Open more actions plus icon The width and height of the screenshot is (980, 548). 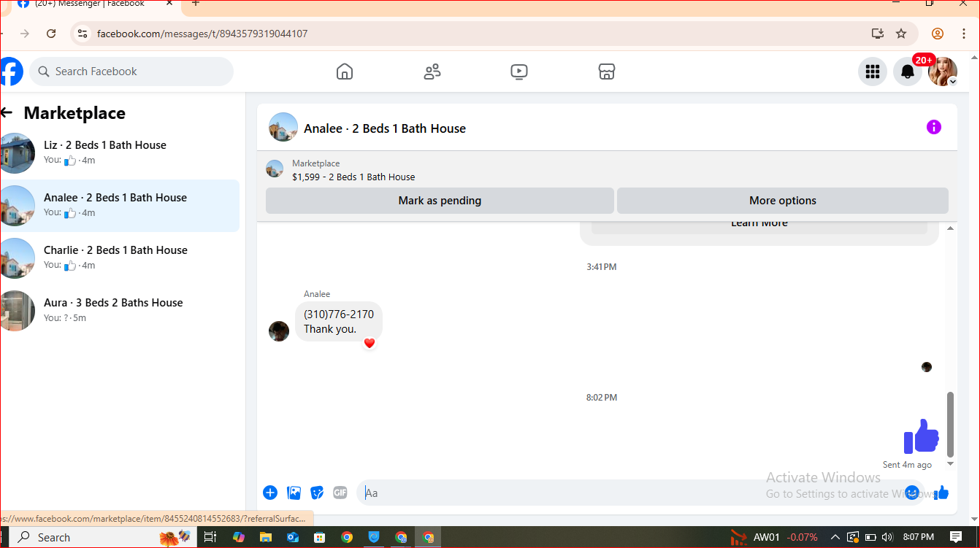[x=270, y=493]
